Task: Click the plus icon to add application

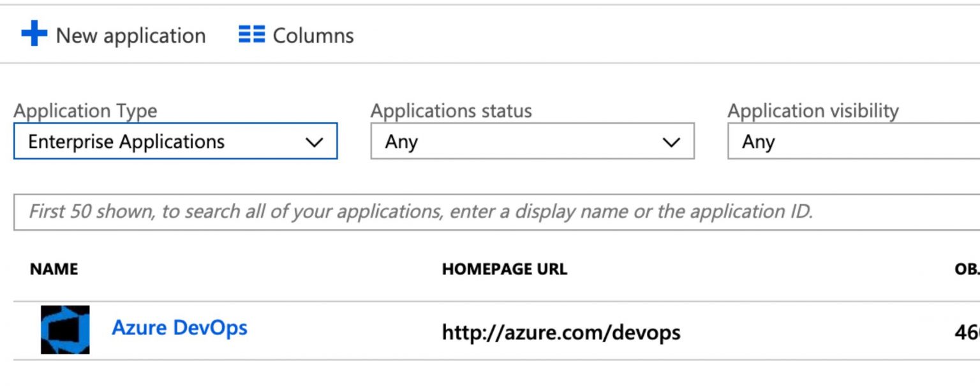Action: pos(35,34)
